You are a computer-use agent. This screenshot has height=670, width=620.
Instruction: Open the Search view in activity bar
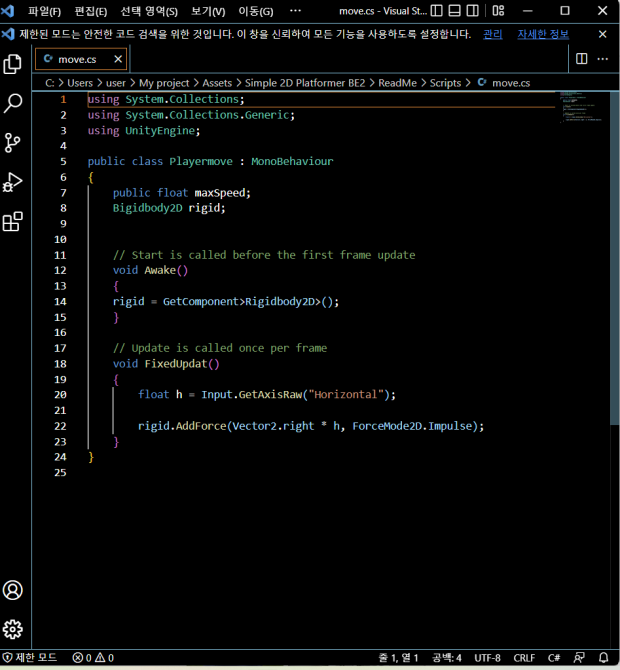coord(13,103)
